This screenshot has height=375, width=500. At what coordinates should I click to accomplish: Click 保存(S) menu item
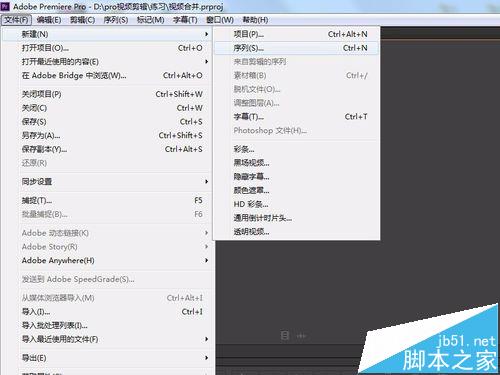pyautogui.click(x=107, y=122)
